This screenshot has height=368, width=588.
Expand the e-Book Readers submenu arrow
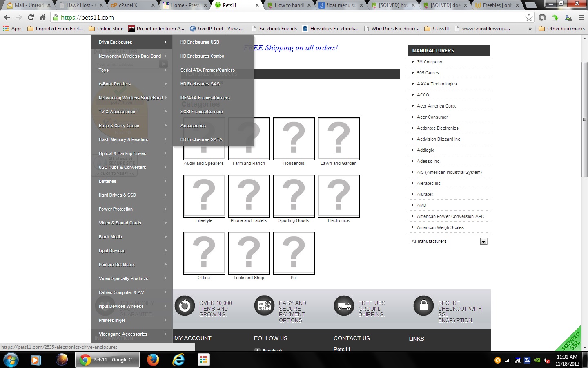pos(165,84)
